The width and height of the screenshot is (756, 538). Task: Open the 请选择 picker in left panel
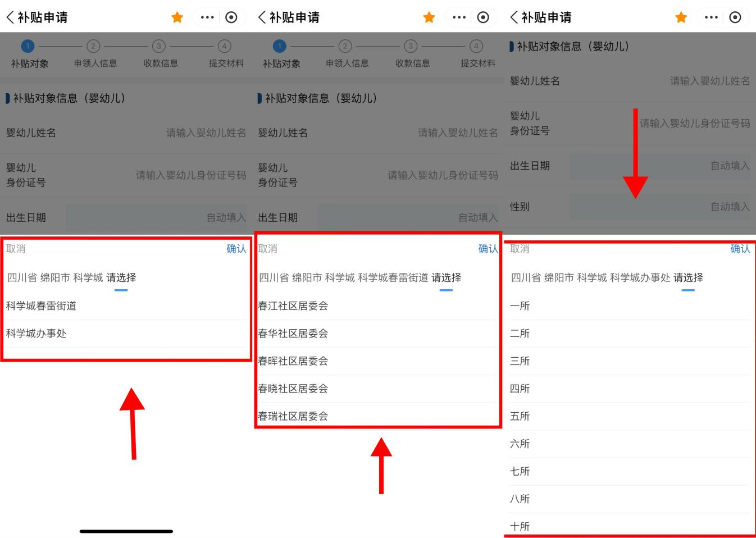[121, 277]
